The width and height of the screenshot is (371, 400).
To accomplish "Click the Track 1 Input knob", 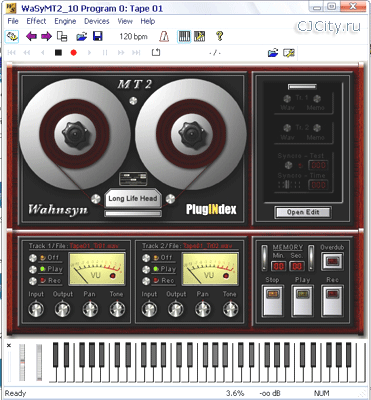I will tap(36, 309).
